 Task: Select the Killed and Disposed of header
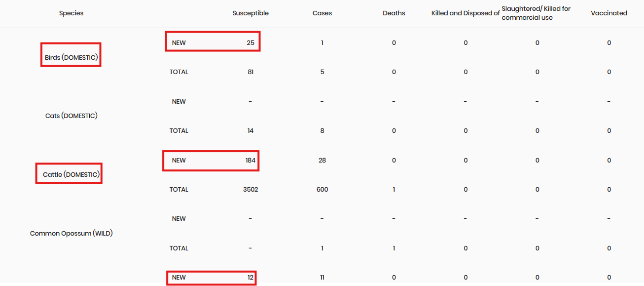(465, 13)
